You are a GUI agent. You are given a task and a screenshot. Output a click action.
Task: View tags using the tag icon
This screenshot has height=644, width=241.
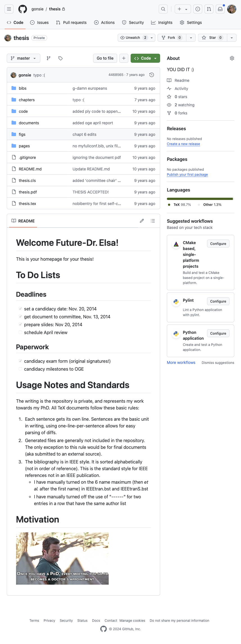pos(60,58)
